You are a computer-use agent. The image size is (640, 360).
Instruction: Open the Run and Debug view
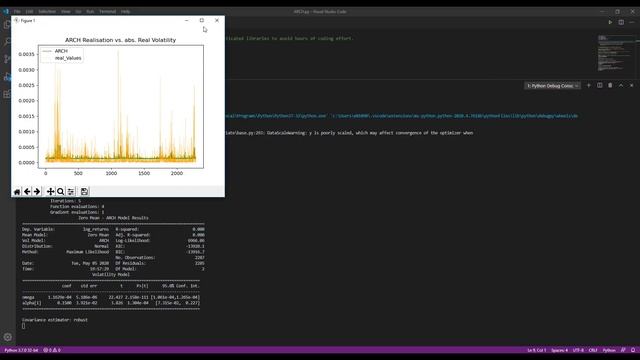click(7, 76)
